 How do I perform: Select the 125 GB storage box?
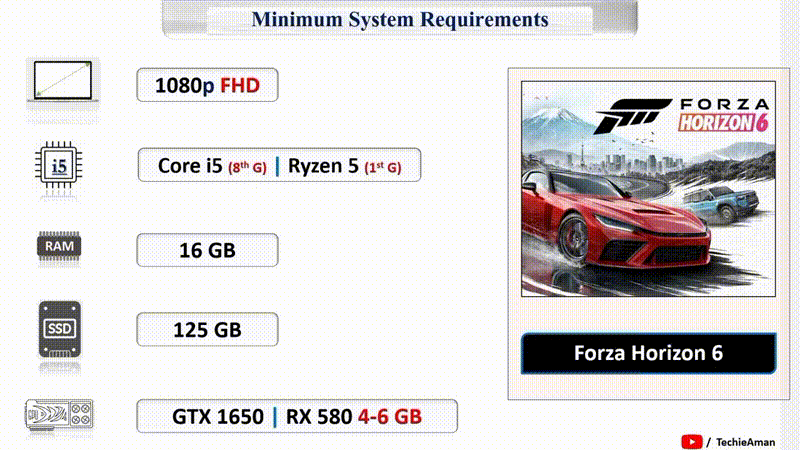(x=207, y=330)
